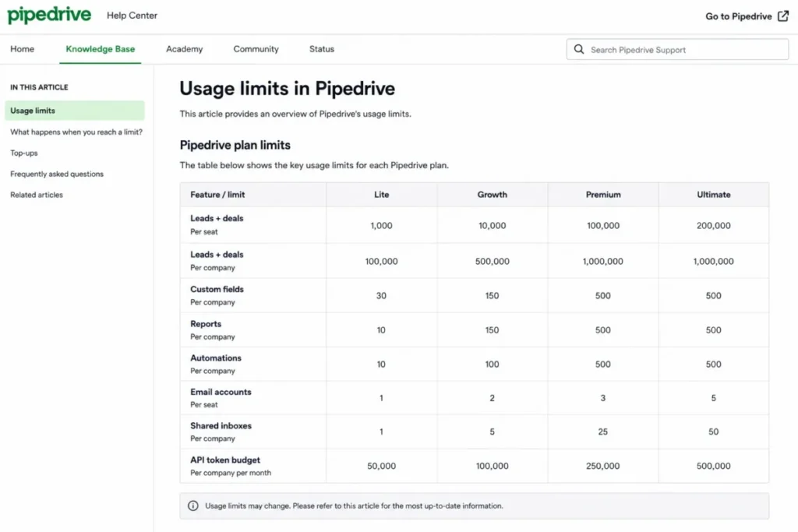Viewport: 798px width, 532px height.
Task: Open the Home tab
Action: (23, 49)
